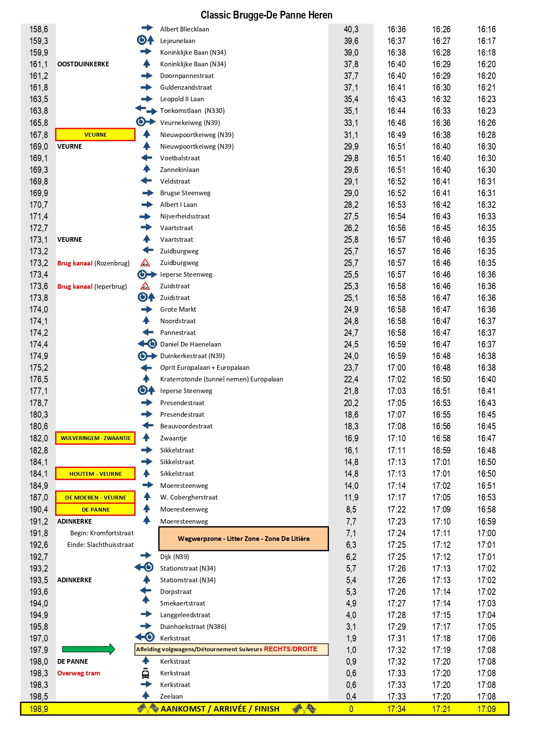
Task: Click the finish time 17:21
Action: [x=441, y=709]
